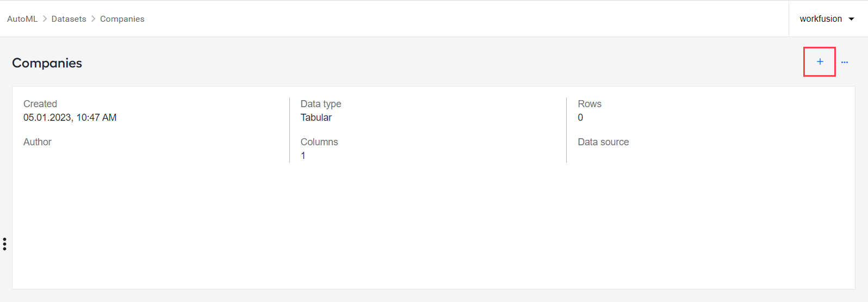Click the Rows count value 0
This screenshot has width=868, height=302.
pyautogui.click(x=580, y=118)
